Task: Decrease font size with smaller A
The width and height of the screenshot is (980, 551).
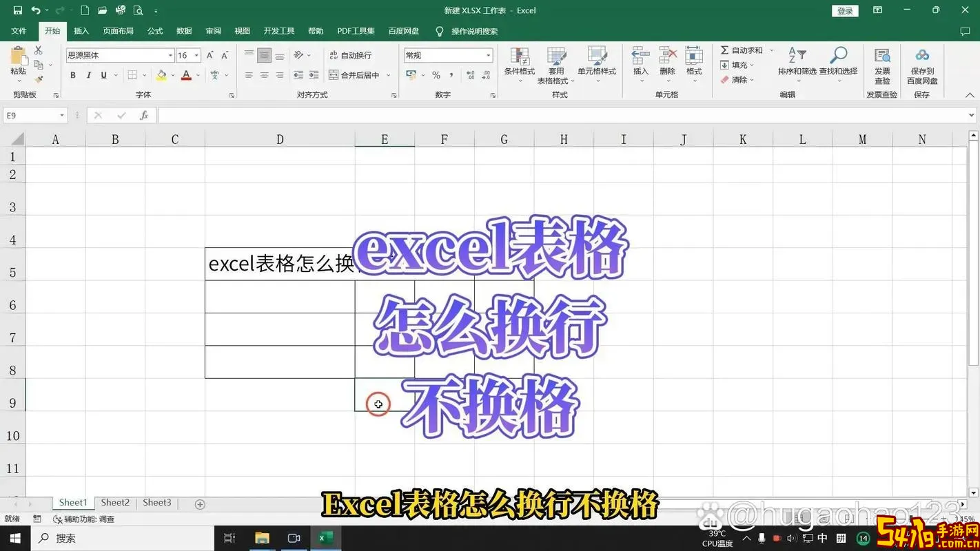Action: (x=225, y=55)
